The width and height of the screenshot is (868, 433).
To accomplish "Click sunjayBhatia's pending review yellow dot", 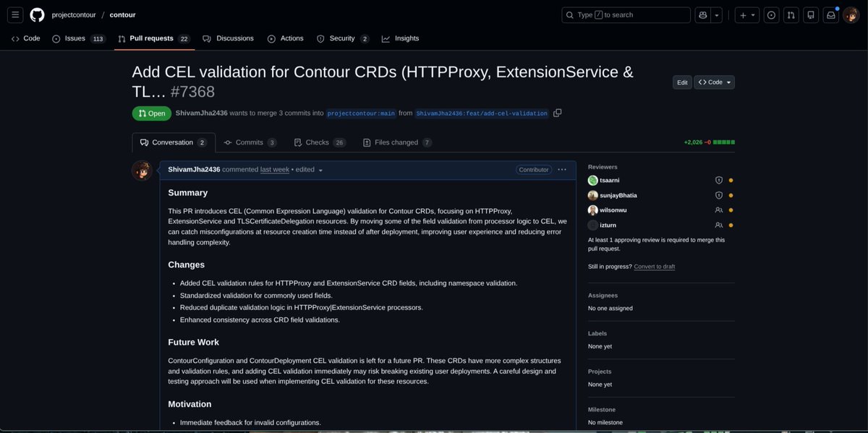I will [x=731, y=195].
